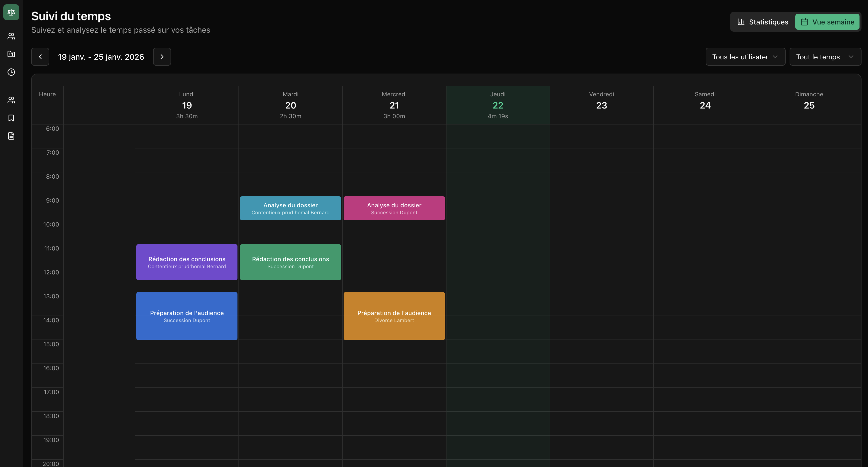The image size is (868, 467).
Task: Click the teal Analyse du dossier Mardi entry
Action: coord(290,208)
